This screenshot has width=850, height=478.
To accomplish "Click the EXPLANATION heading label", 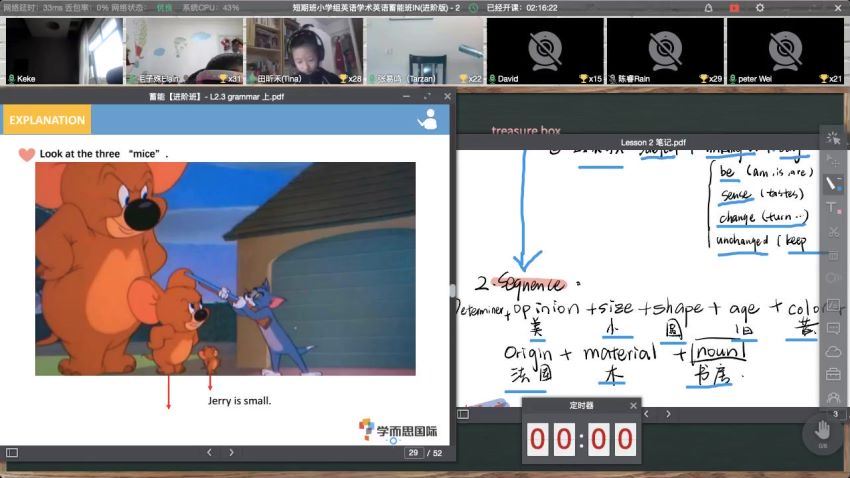I will pos(47,120).
